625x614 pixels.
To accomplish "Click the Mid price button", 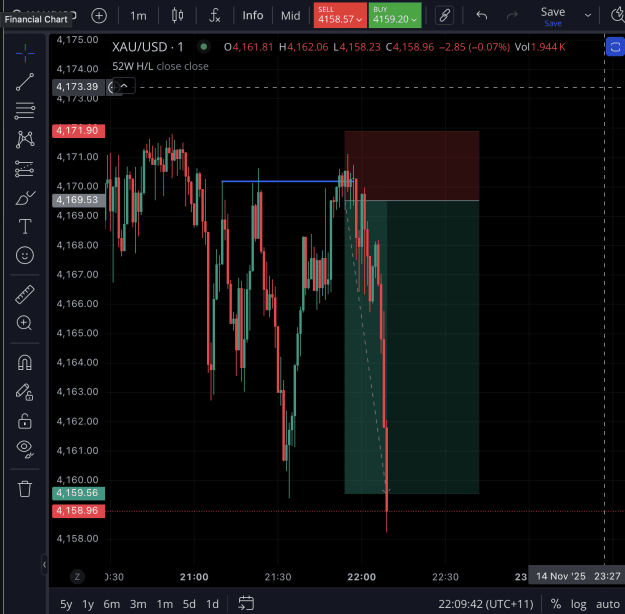I will pyautogui.click(x=291, y=16).
